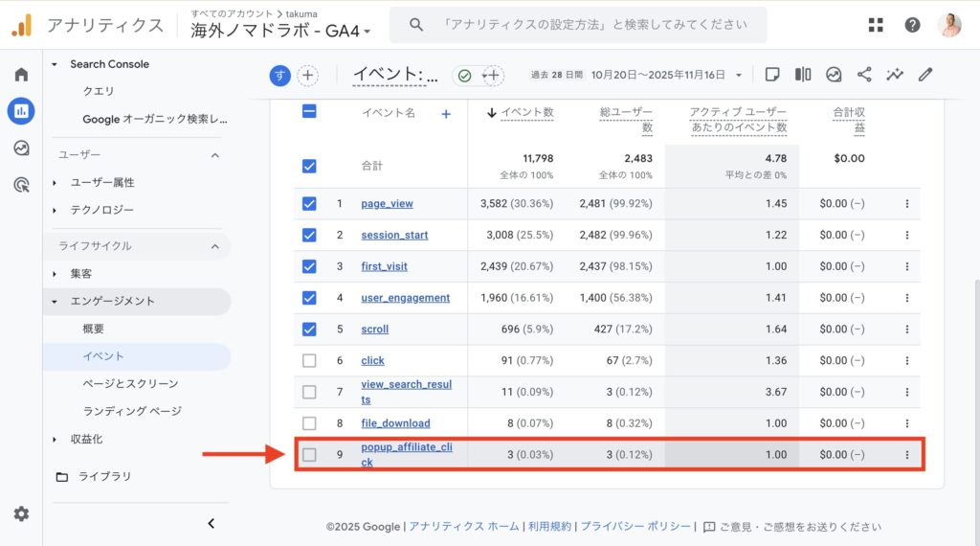Open the account profile avatar
Image resolution: width=980 pixels, height=546 pixels.
(x=949, y=25)
